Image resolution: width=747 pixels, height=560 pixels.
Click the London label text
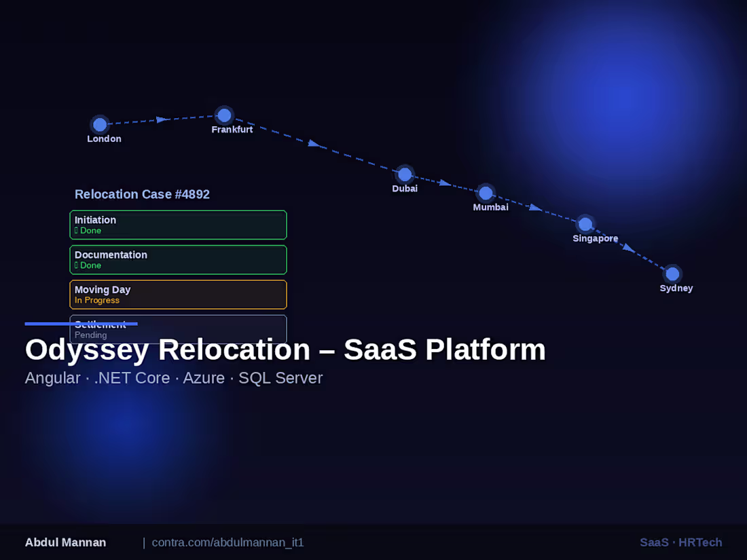click(x=104, y=138)
